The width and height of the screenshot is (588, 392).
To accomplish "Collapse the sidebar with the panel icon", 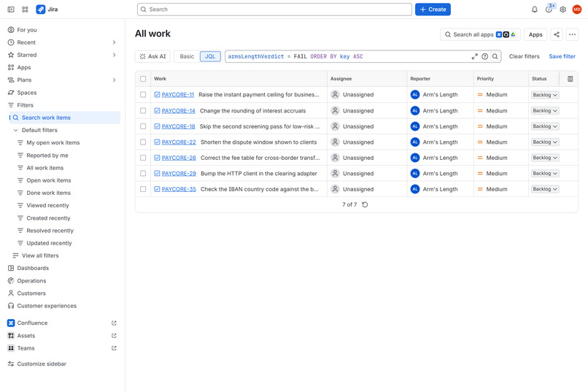I will point(11,9).
